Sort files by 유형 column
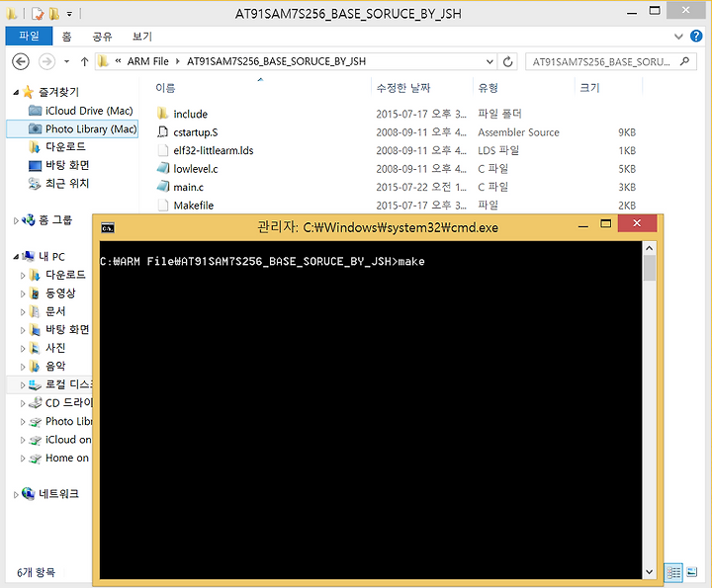This screenshot has width=712, height=588. click(x=489, y=88)
